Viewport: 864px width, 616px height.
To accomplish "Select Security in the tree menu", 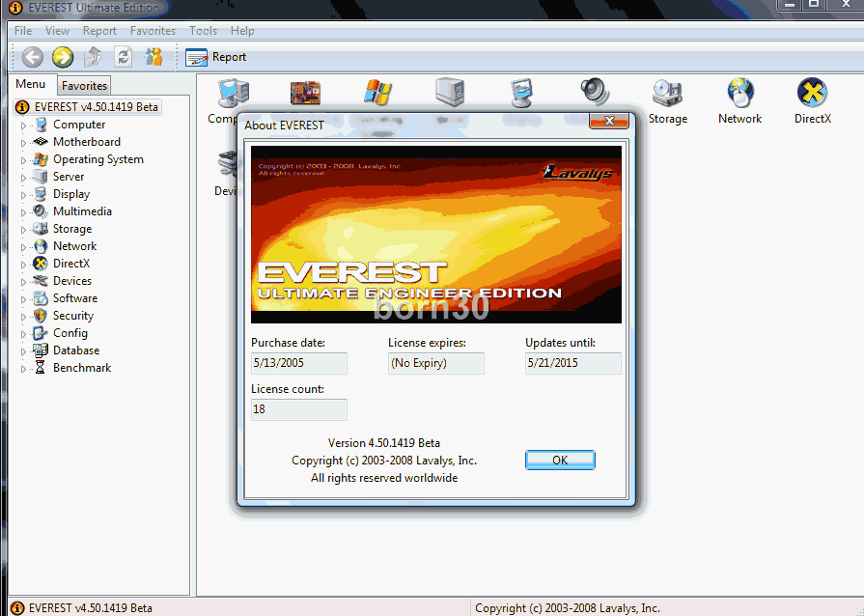I will coord(72,316).
